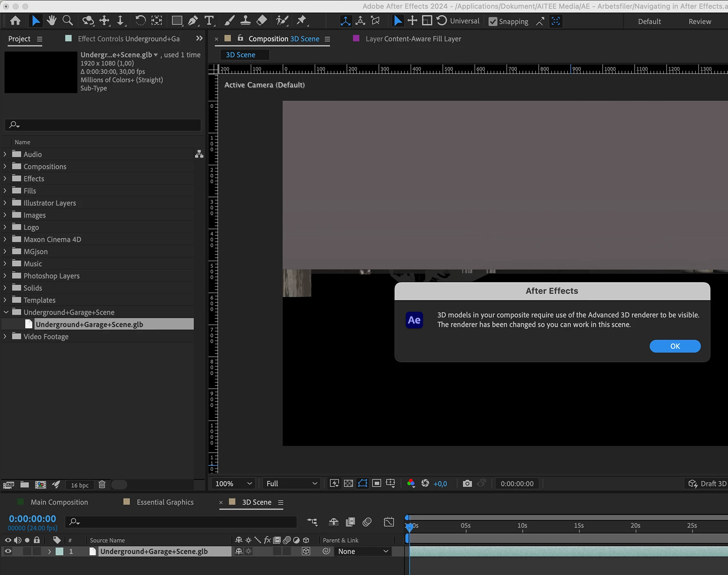Enable Motion Blur for the timeline
Image resolution: width=728 pixels, height=575 pixels.
367,522
